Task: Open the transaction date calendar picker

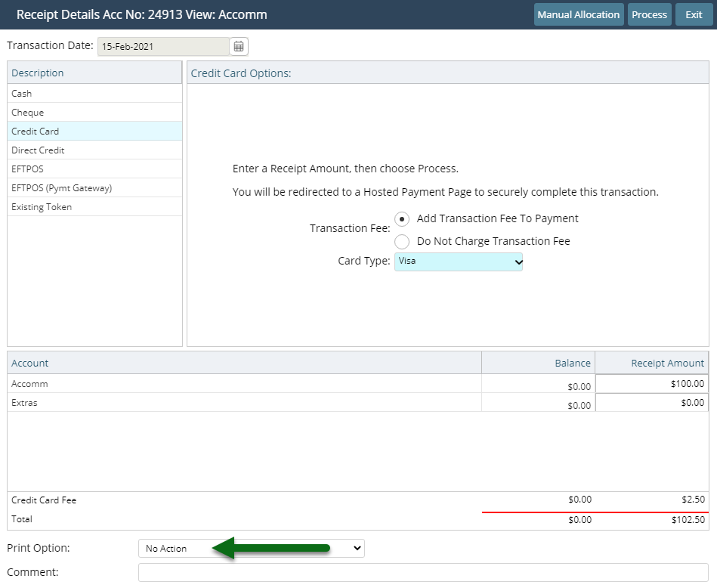Action: 237,46
